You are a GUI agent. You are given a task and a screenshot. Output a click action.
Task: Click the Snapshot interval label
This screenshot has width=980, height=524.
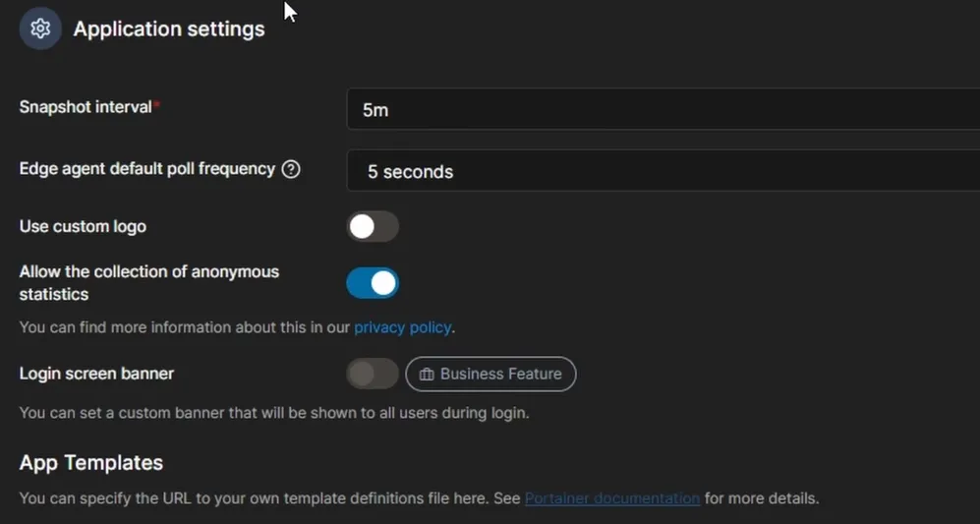86,107
